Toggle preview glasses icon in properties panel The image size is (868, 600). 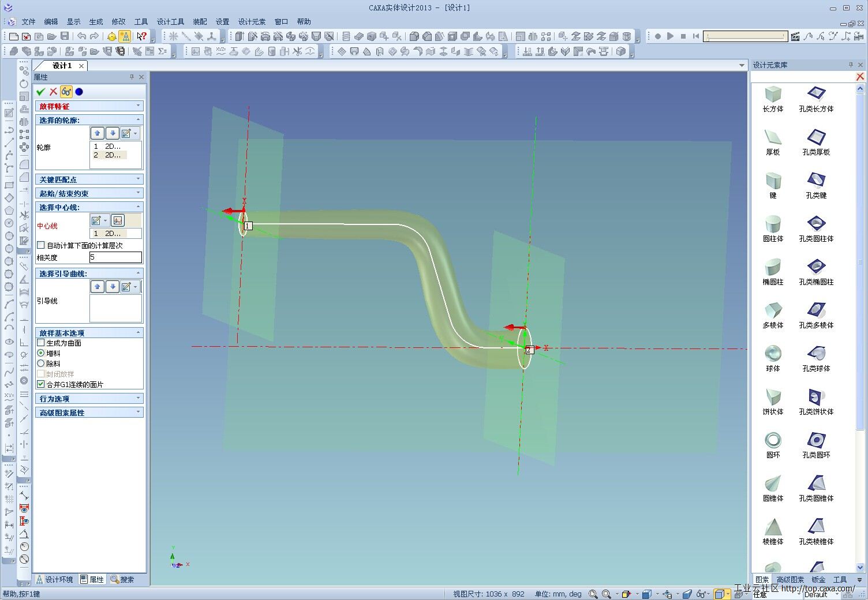pos(66,92)
